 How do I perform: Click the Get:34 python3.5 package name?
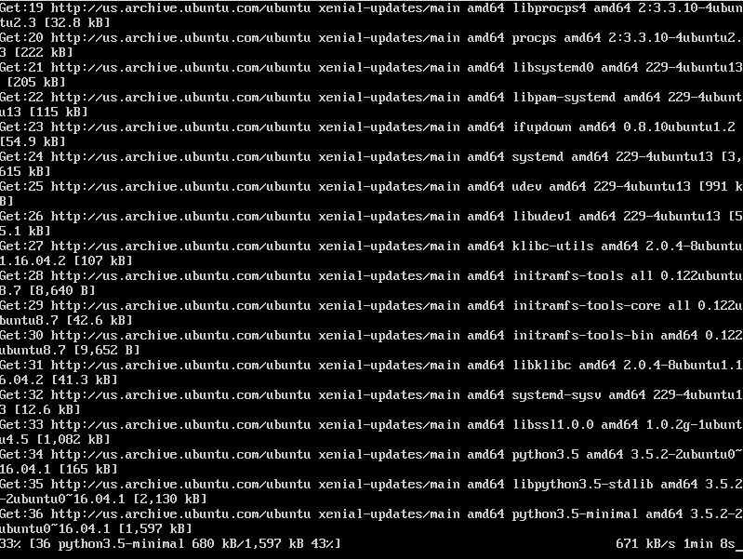[x=545, y=455]
